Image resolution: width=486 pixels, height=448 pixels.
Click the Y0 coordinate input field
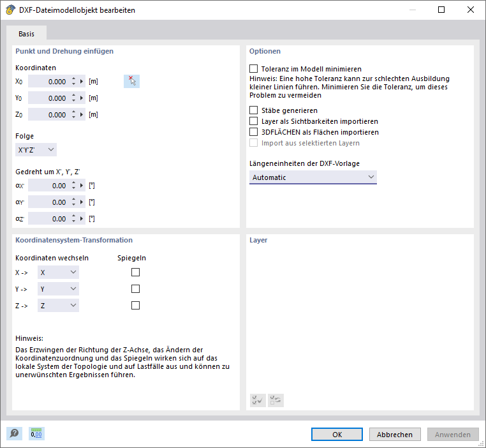click(x=48, y=98)
